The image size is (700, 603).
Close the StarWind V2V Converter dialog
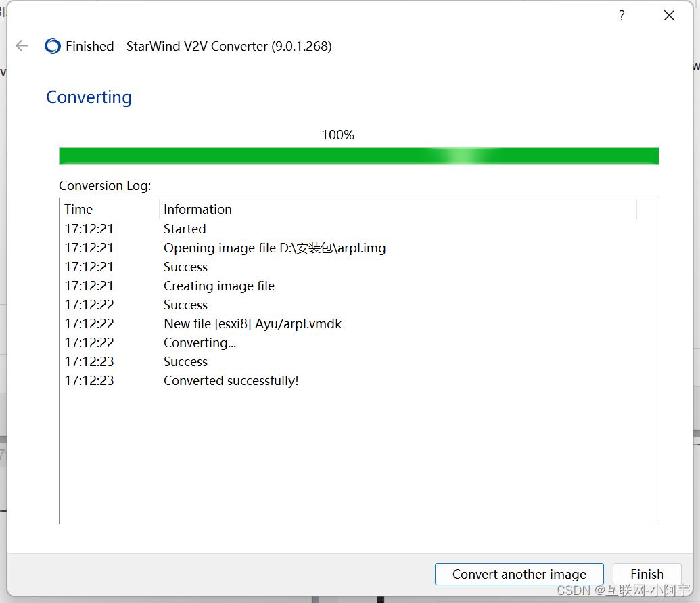[669, 16]
